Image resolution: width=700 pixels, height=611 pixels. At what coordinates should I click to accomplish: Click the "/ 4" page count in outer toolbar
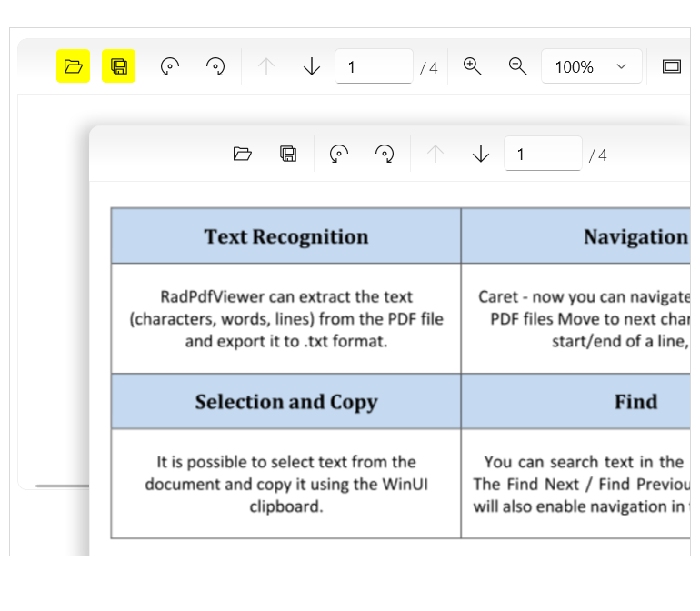click(428, 68)
